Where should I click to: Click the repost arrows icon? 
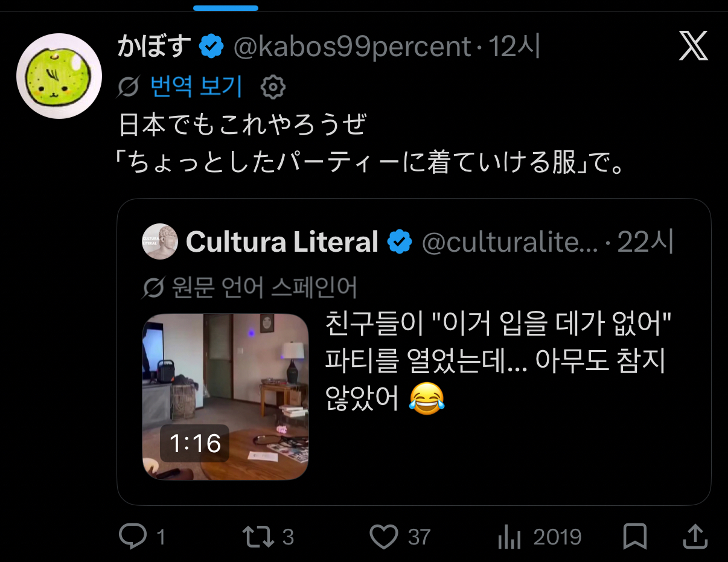tap(258, 537)
